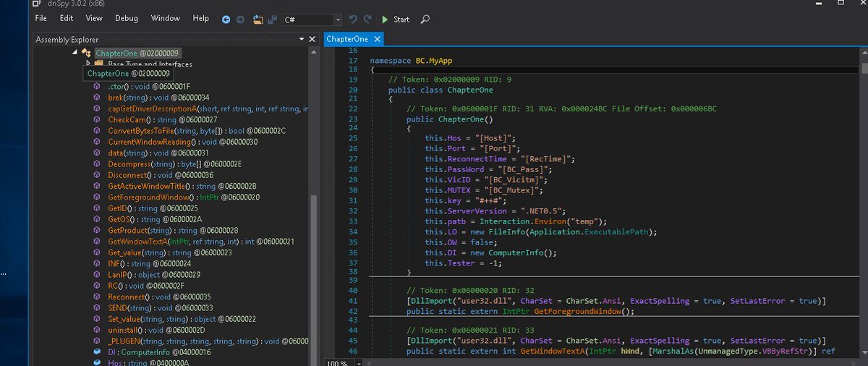Click the Redo toolbar icon
This screenshot has width=868, height=366.
[368, 20]
